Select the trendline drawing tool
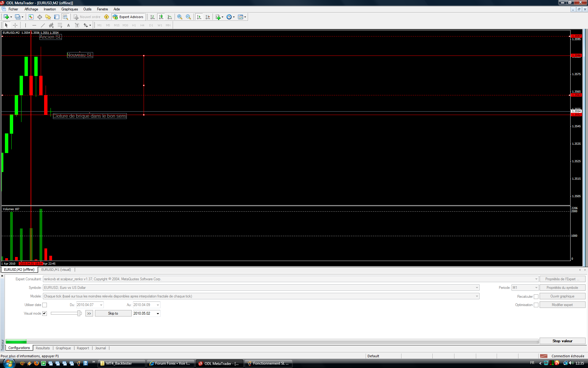This screenshot has width=588, height=368. 43,25
